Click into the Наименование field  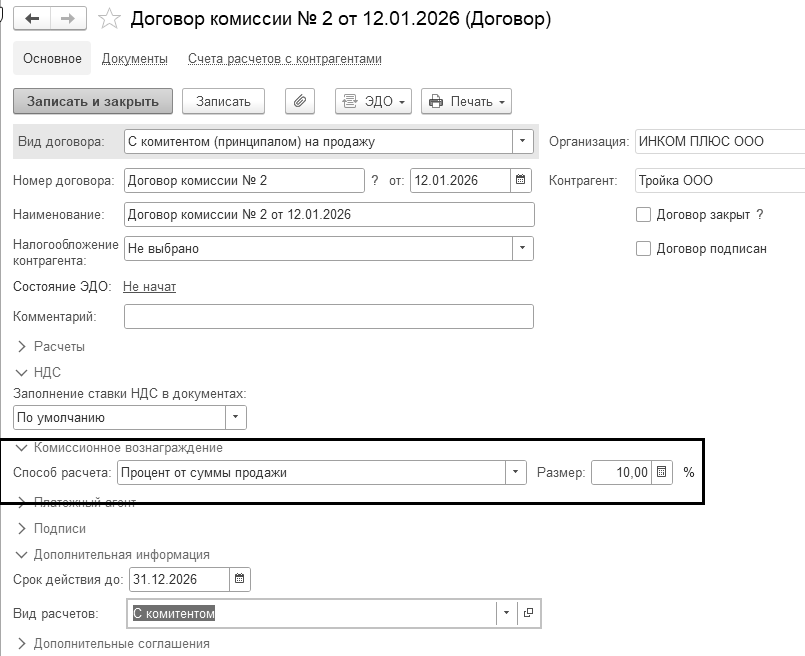(x=329, y=215)
